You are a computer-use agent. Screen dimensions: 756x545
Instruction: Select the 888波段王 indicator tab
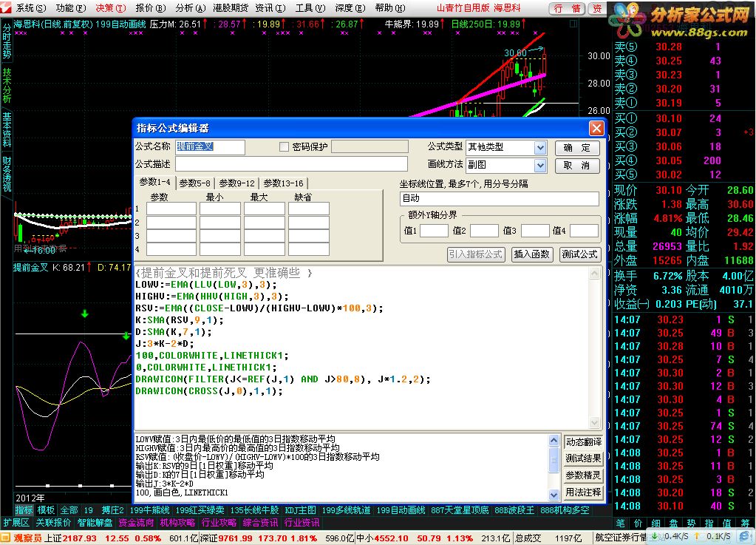click(x=514, y=510)
